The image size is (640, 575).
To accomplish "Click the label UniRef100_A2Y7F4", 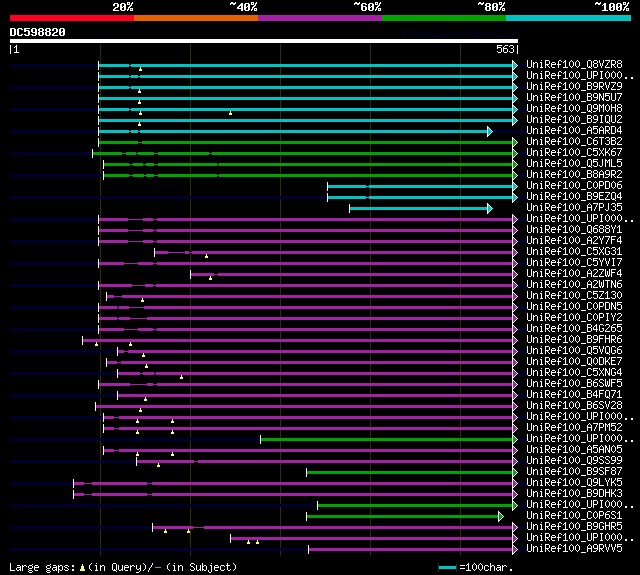I will pyautogui.click(x=574, y=241).
